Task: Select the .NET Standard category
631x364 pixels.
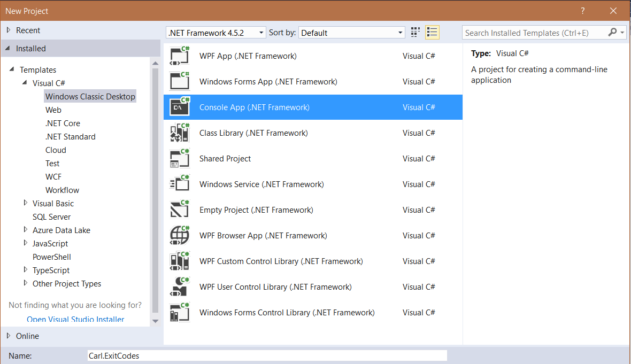Action: (x=70, y=136)
